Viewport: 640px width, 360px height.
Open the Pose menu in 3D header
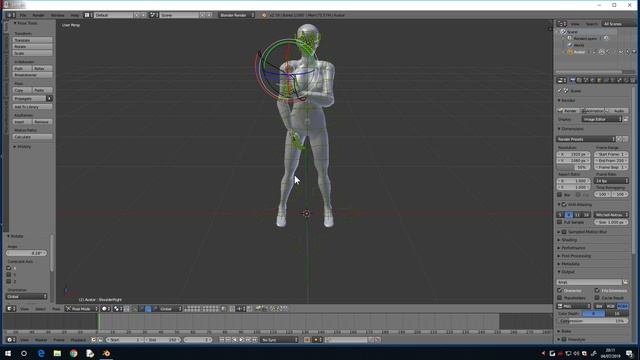click(56, 309)
